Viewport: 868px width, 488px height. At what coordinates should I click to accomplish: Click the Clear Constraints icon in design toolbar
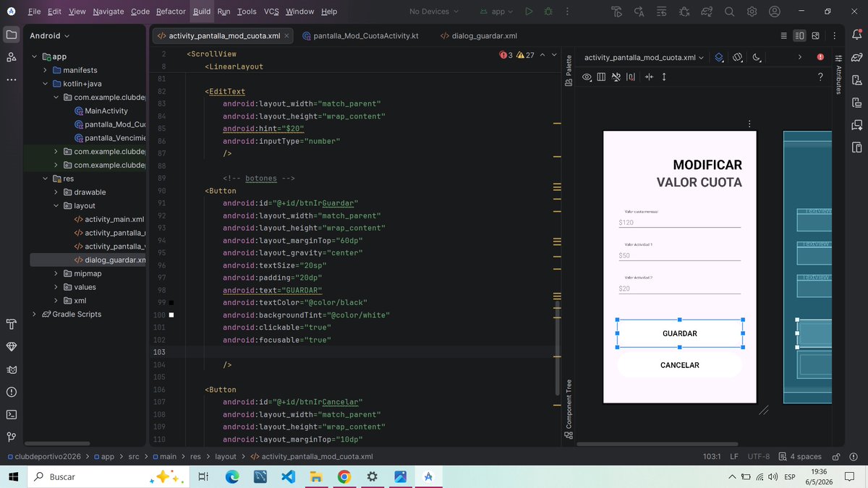pyautogui.click(x=616, y=77)
